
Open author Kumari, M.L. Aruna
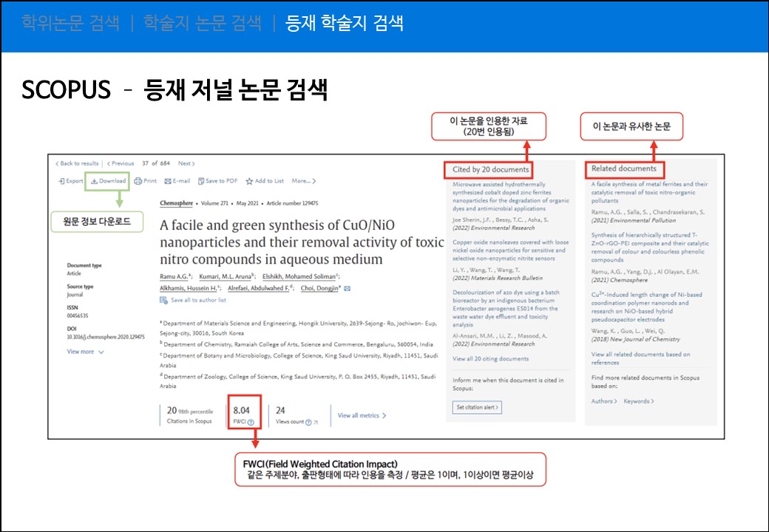click(226, 277)
